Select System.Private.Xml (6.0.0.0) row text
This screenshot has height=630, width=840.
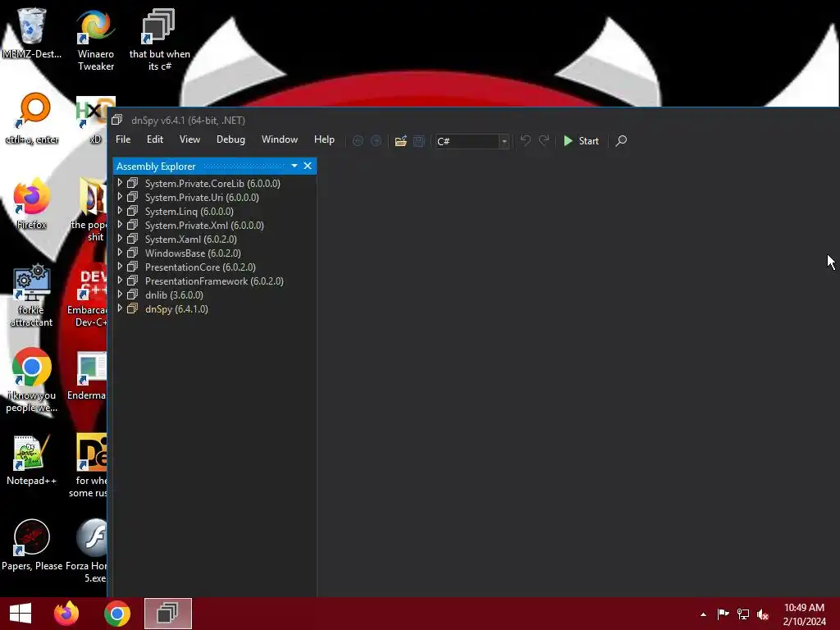tap(204, 225)
